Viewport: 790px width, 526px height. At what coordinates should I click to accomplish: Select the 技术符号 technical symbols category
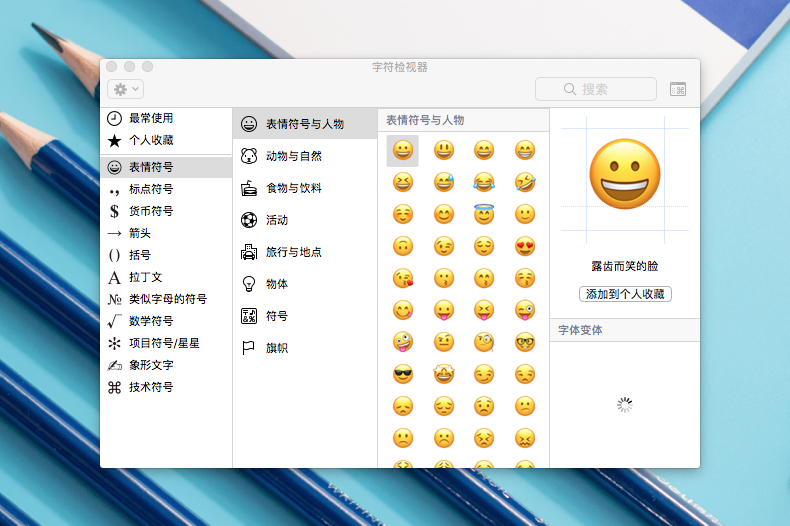(166, 387)
